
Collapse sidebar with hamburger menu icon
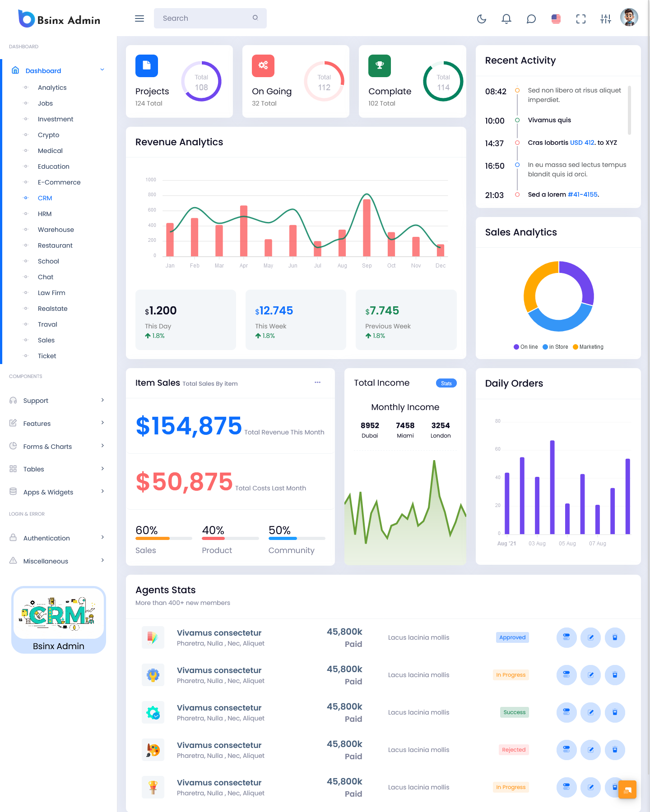tap(139, 18)
